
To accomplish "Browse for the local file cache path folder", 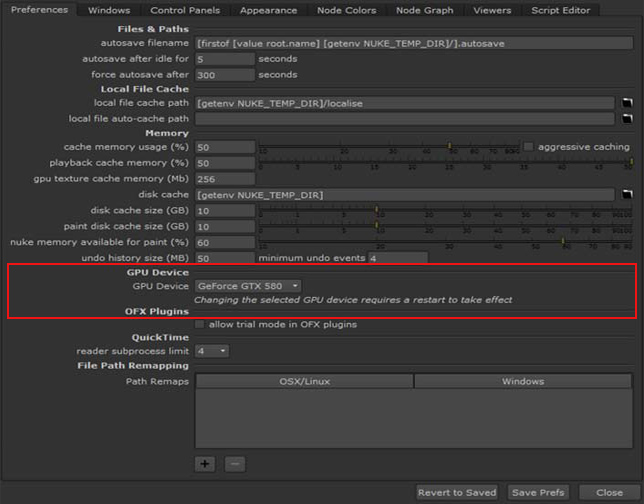I will tap(627, 103).
